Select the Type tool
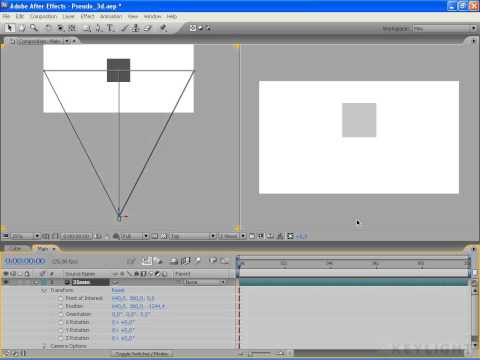 pyautogui.click(x=110, y=28)
